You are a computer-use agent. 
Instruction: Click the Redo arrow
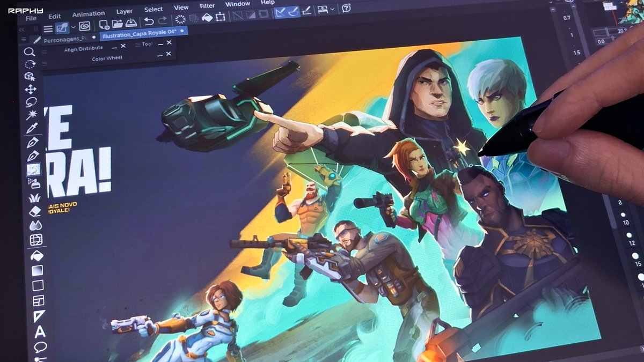[163, 21]
